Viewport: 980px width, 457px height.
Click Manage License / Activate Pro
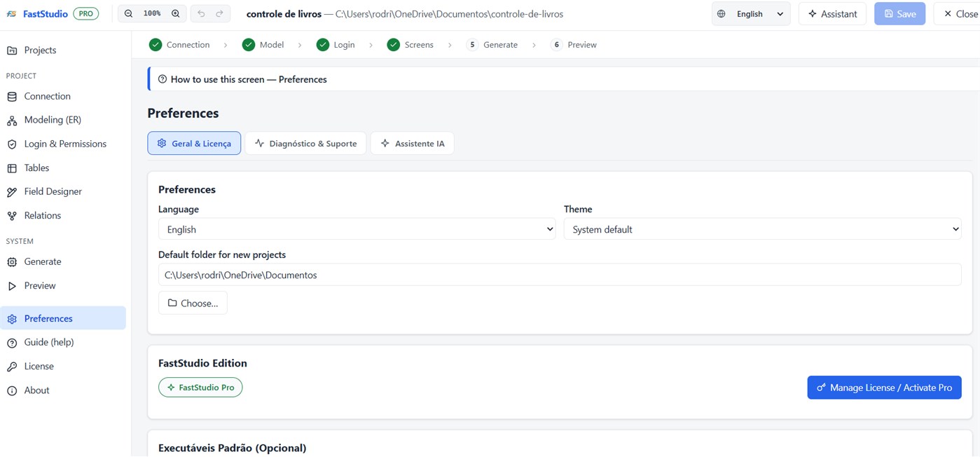pyautogui.click(x=884, y=387)
